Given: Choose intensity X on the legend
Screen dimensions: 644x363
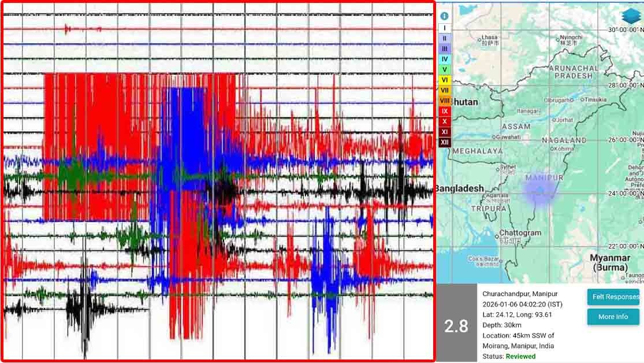Looking at the screenshot, I should (x=444, y=121).
